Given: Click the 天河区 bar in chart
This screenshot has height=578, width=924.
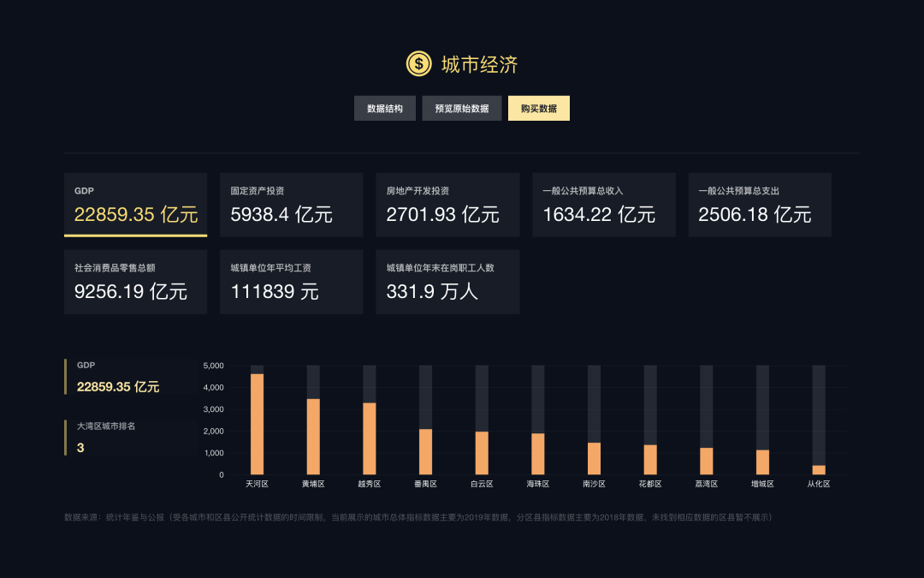Looking at the screenshot, I should [257, 424].
